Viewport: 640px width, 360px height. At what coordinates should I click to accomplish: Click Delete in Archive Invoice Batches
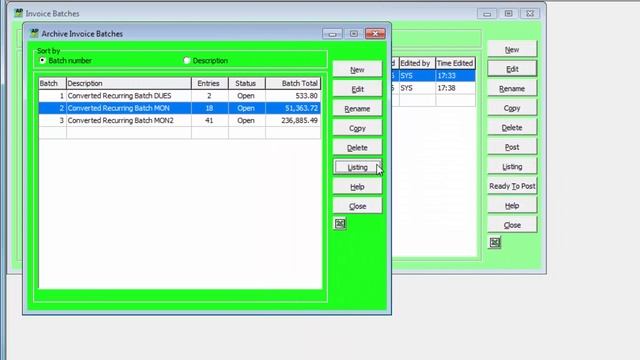tap(357, 148)
